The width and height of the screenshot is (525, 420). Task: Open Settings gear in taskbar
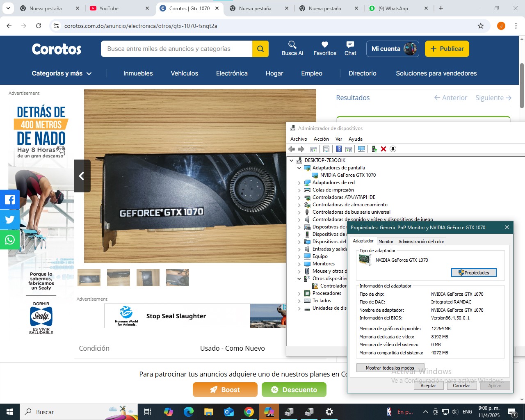(329, 412)
